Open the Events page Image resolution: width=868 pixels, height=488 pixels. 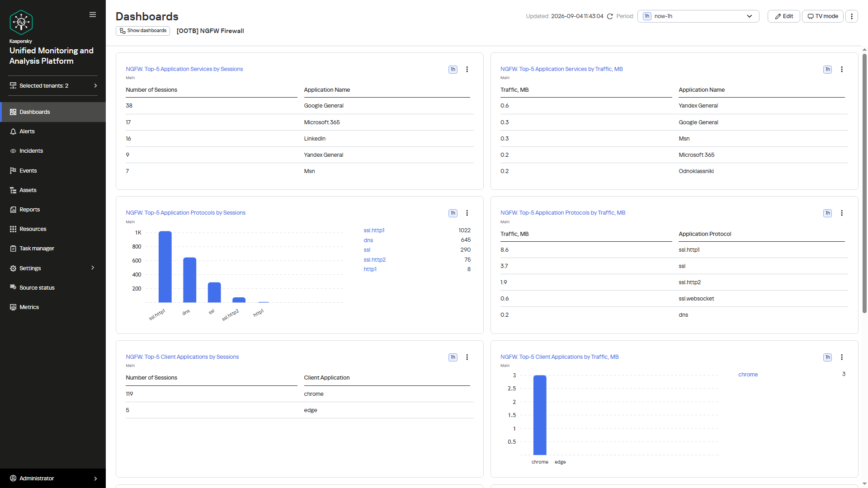pos(53,171)
